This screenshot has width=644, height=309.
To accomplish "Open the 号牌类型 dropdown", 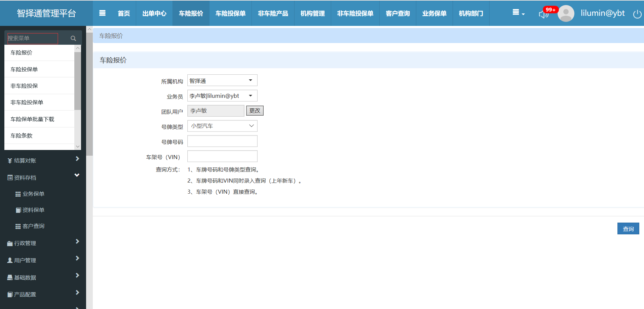I will point(222,126).
